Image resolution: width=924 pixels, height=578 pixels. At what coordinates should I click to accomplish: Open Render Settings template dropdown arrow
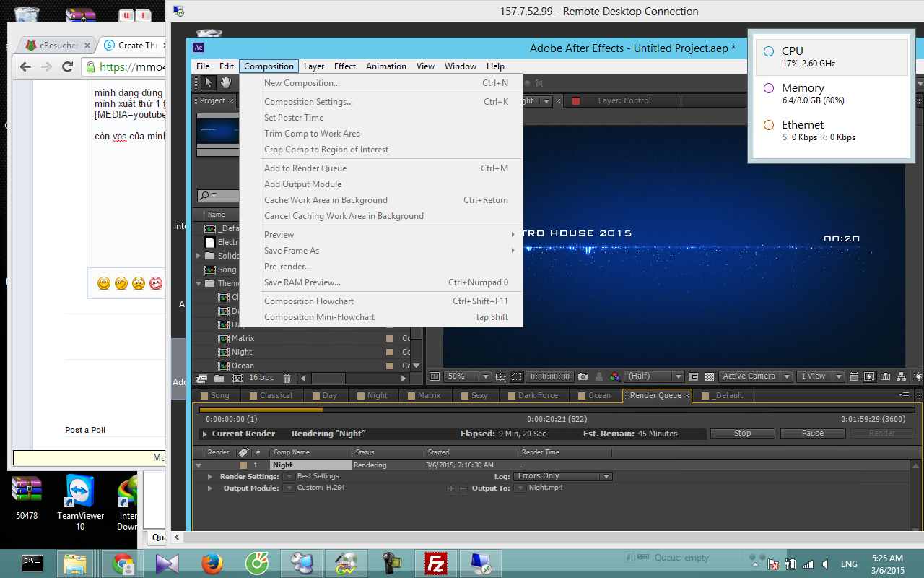[289, 477]
